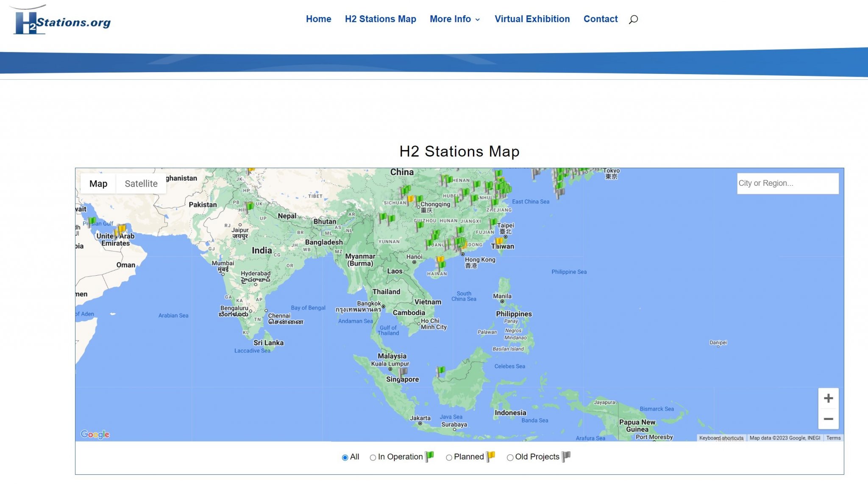Click the City or Region search field
The height and width of the screenshot is (487, 868).
[x=787, y=183]
